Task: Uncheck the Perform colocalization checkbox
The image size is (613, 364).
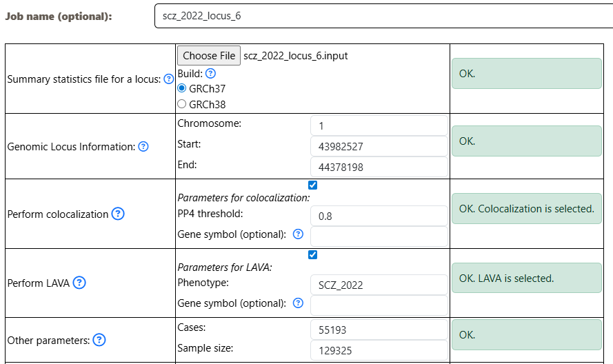Action: (313, 185)
